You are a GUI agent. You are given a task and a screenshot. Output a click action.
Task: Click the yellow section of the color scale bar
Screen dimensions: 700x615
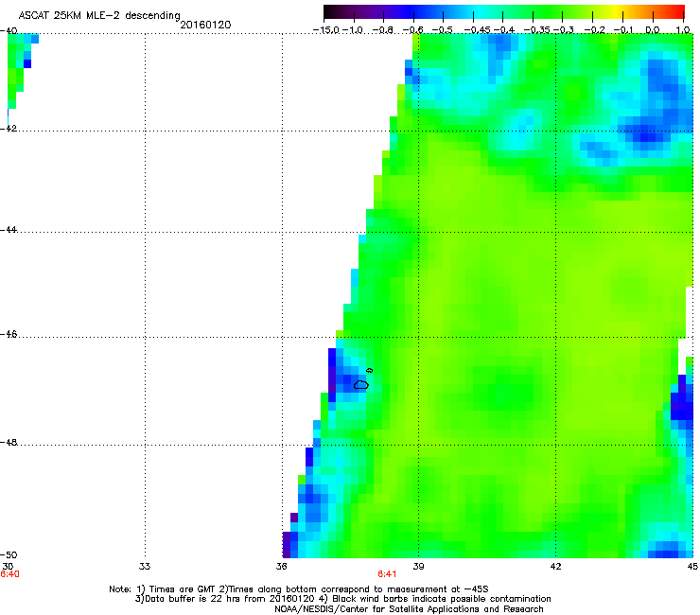[617, 12]
